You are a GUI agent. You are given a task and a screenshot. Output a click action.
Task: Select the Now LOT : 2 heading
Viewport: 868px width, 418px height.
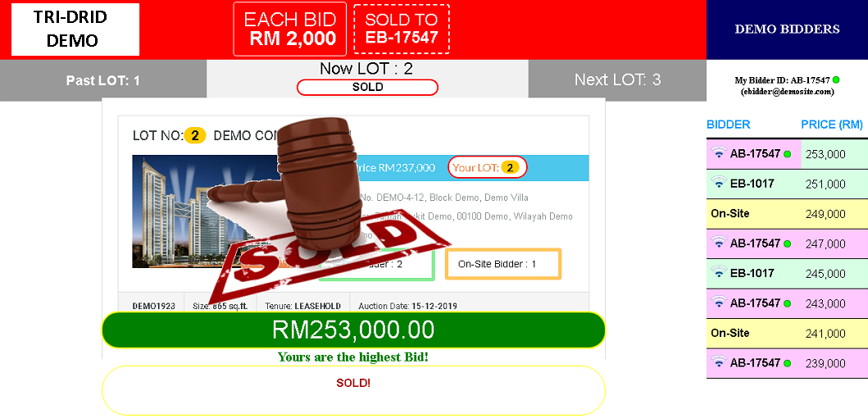pyautogui.click(x=366, y=69)
